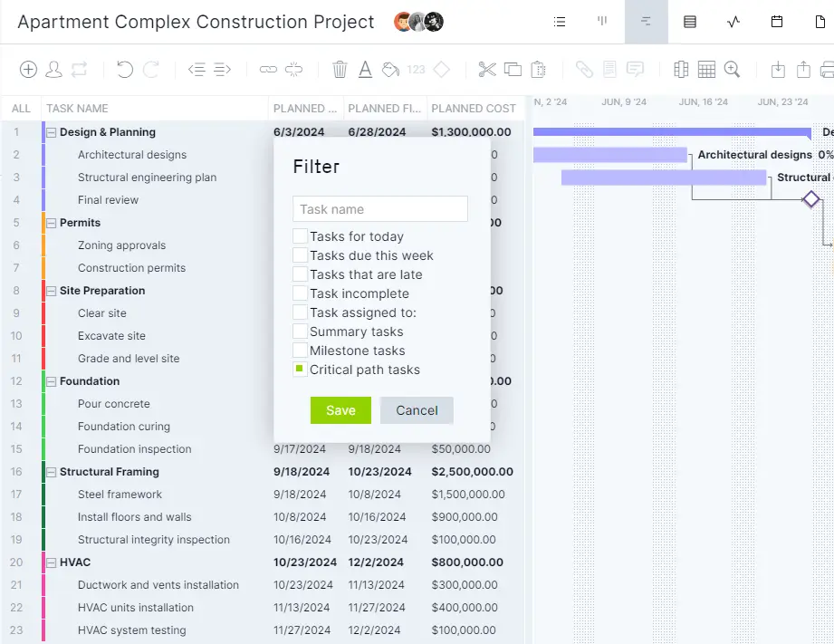Click the Final review milestone diamond on Gantt
This screenshot has height=644, width=834.
(811, 199)
